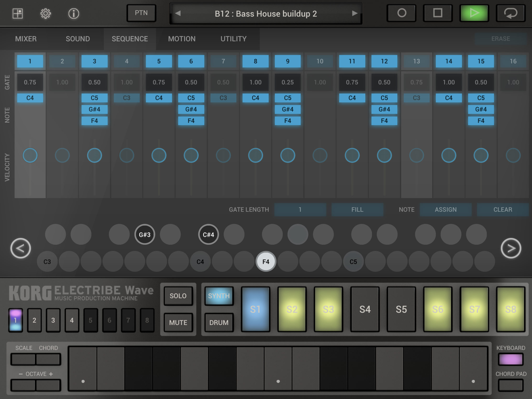
Task: Select the SYNTH part mode
Action: pyautogui.click(x=219, y=296)
